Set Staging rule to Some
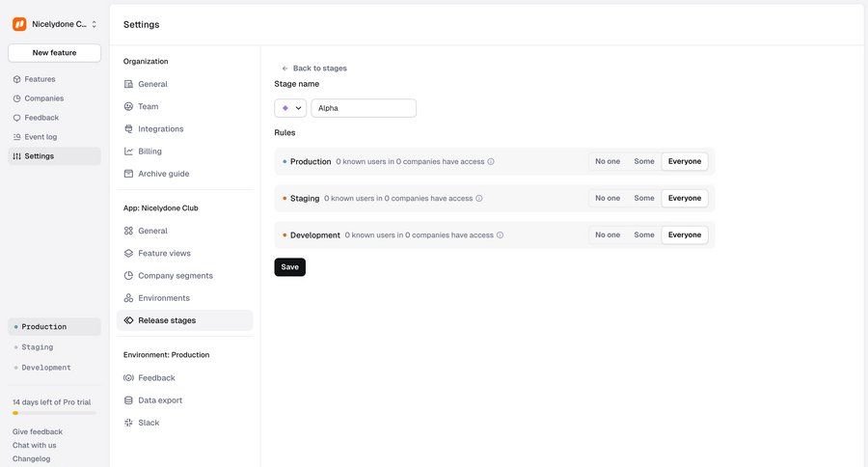The width and height of the screenshot is (868, 467). click(644, 198)
